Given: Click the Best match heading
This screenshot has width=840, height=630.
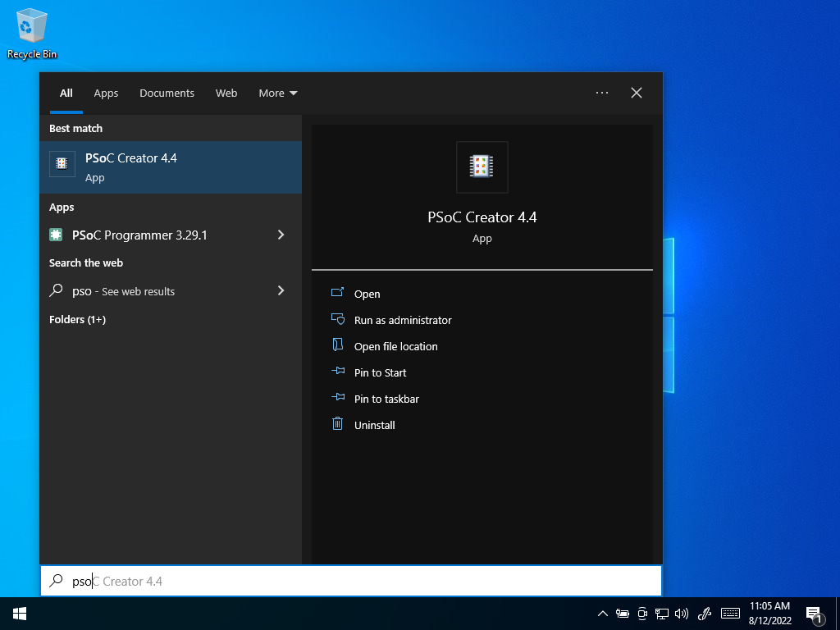Looking at the screenshot, I should click(75, 128).
